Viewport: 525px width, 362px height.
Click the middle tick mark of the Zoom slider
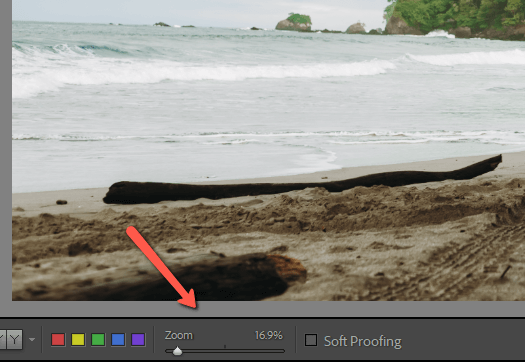(x=225, y=346)
